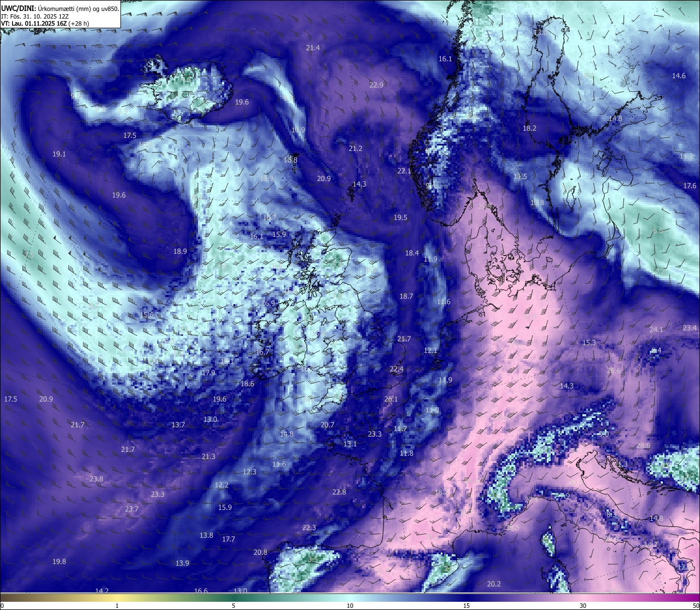
Task: Click the 19.5 value label
Action: 400,218
